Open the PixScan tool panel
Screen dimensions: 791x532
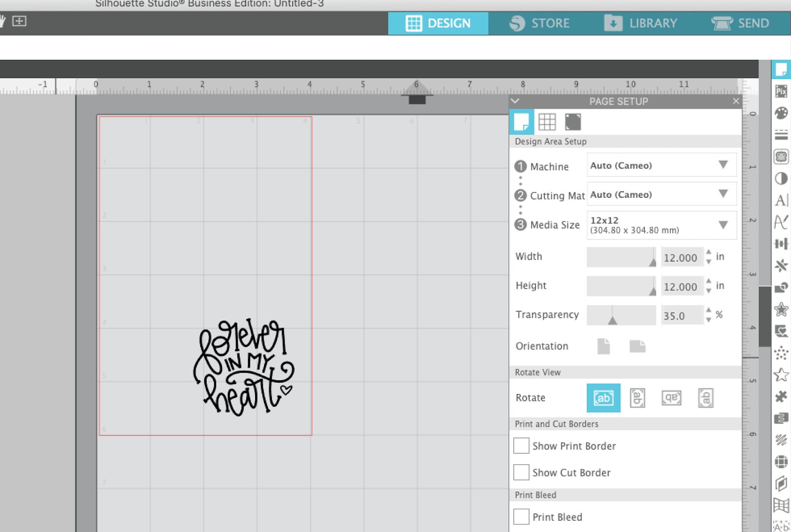pos(782,91)
